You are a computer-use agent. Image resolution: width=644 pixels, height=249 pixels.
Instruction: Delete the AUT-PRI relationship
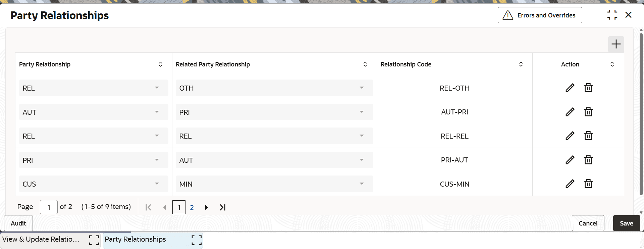588,112
